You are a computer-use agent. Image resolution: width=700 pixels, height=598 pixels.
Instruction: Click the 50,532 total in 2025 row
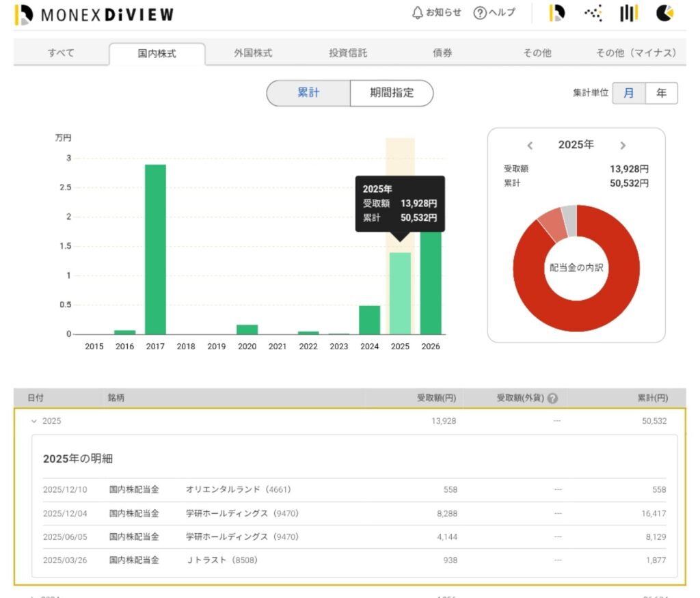click(654, 421)
